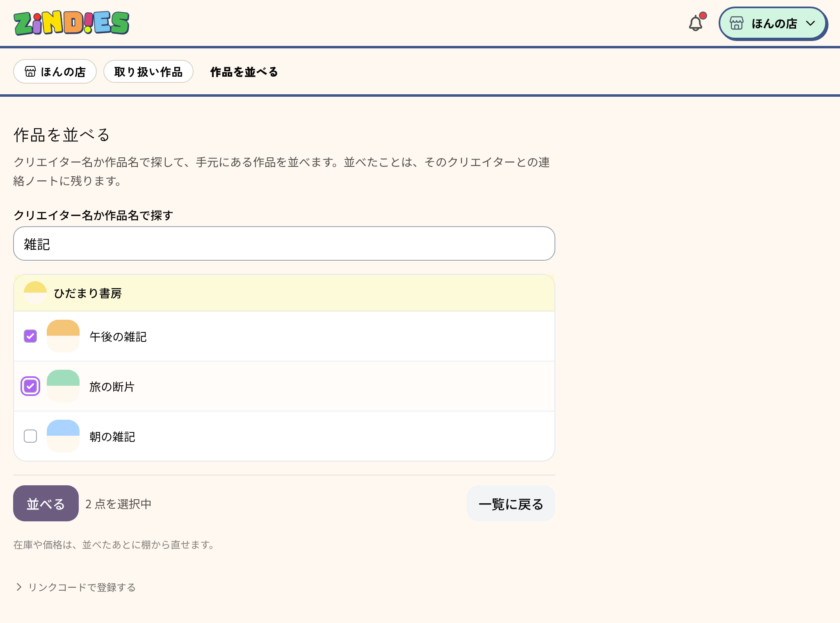Click the 並べる submit button
The width and height of the screenshot is (840, 623).
(46, 504)
